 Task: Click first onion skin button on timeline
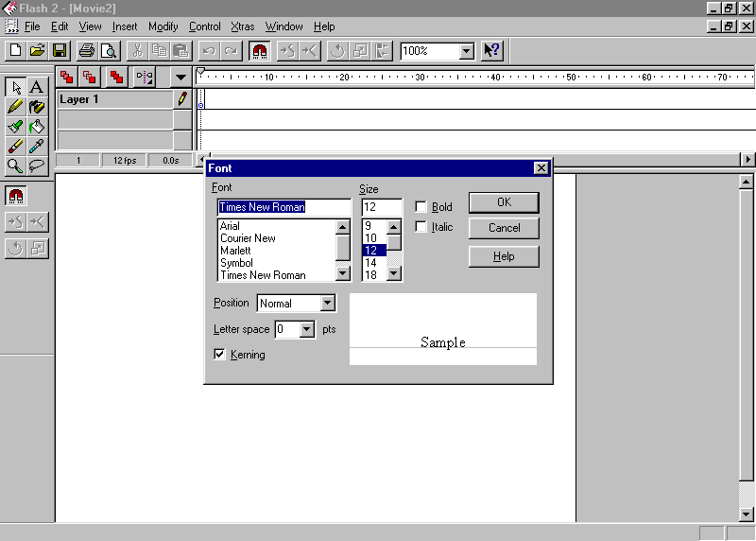[66, 77]
